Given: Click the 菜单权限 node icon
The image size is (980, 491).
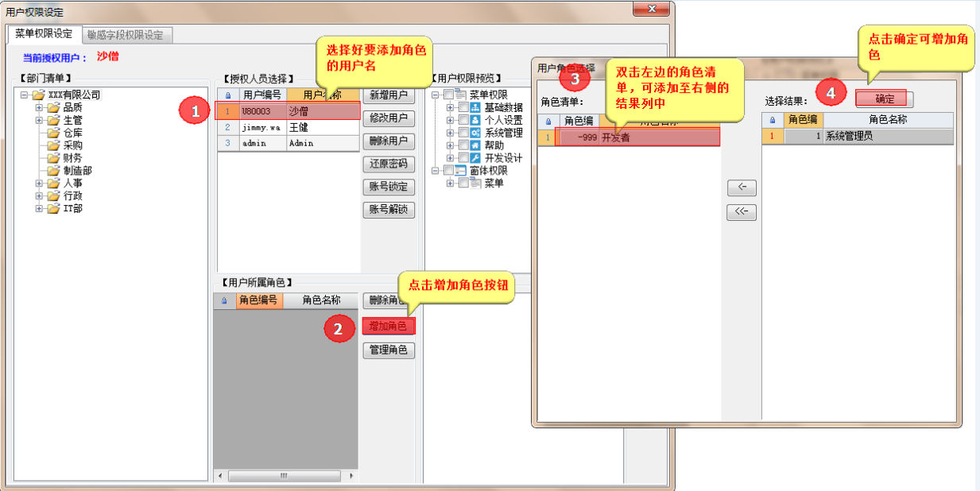Looking at the screenshot, I should [x=461, y=95].
